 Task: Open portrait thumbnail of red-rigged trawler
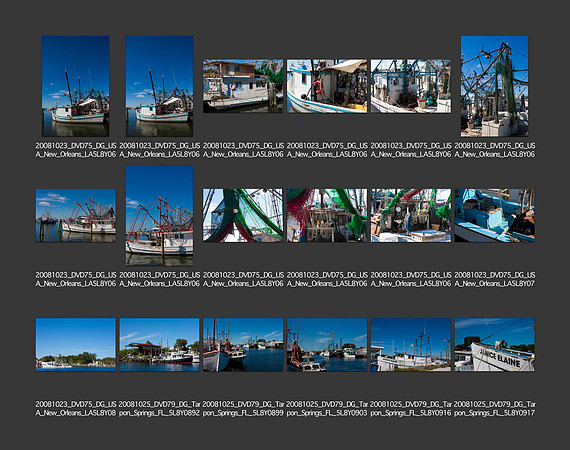[x=159, y=216]
